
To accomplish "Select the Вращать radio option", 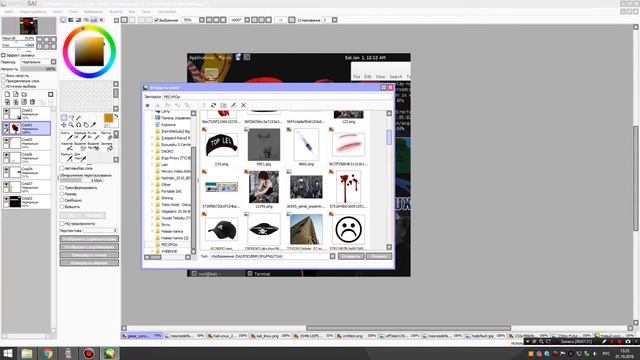I will (x=62, y=207).
